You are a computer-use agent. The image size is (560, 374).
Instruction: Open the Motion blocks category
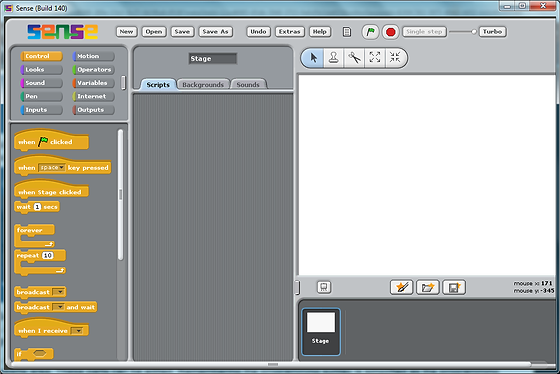(94, 56)
